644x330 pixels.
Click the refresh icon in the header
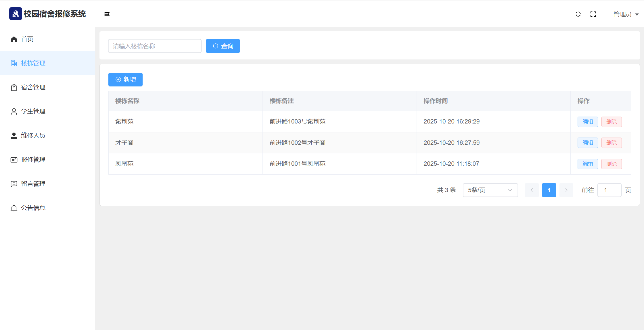click(x=578, y=14)
